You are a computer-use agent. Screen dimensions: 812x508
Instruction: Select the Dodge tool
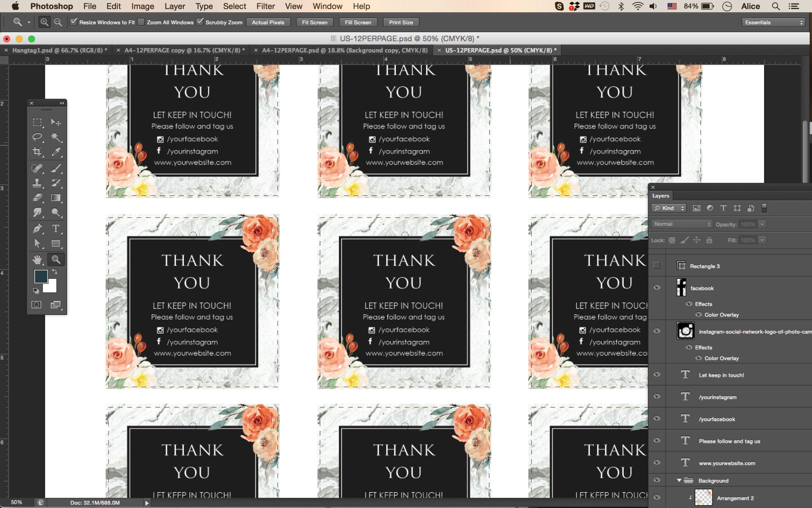[x=56, y=212]
